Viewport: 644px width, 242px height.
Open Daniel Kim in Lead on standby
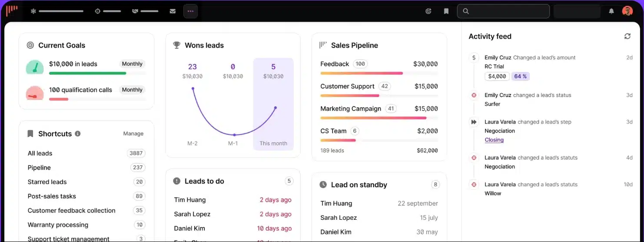click(379, 232)
